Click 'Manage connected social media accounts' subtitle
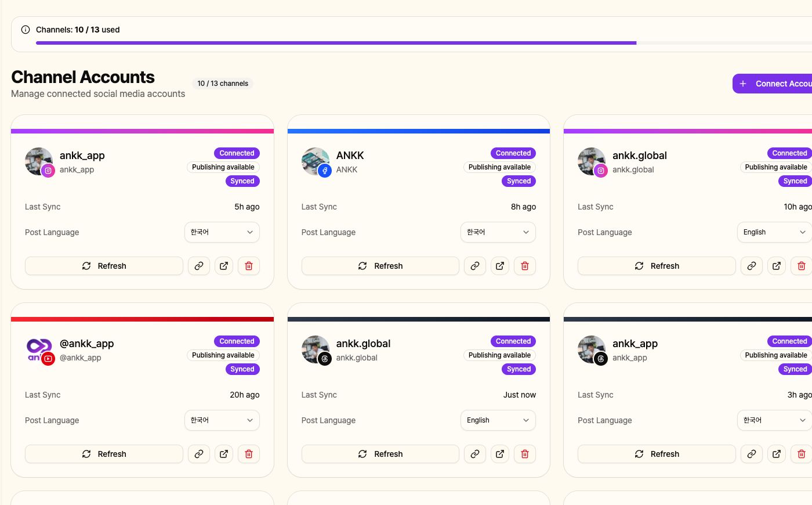 [98, 94]
